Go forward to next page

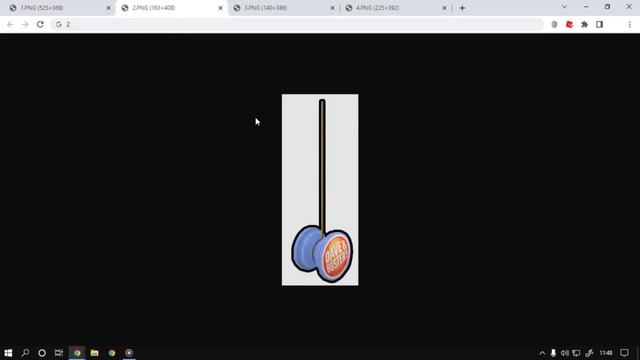tap(25, 24)
